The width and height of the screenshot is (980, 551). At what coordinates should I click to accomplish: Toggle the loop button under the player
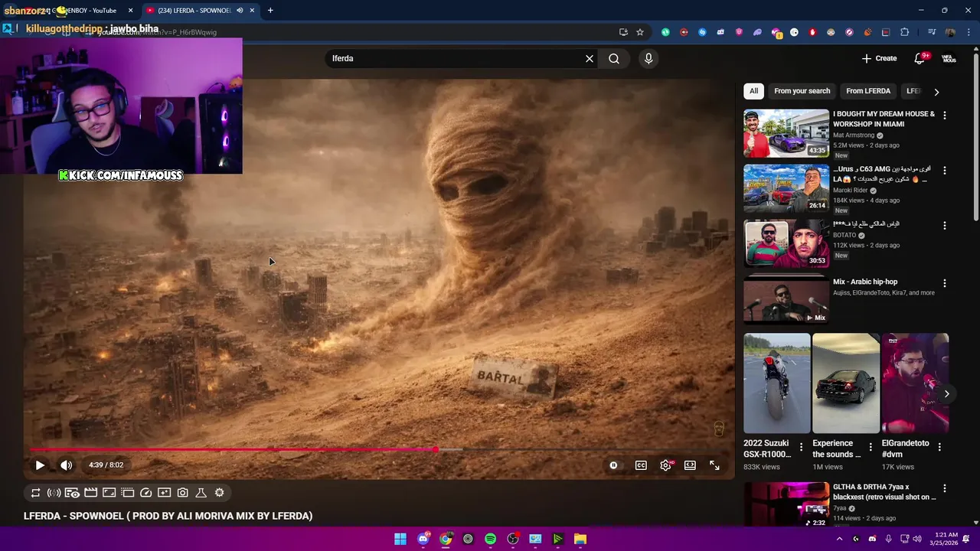35,493
